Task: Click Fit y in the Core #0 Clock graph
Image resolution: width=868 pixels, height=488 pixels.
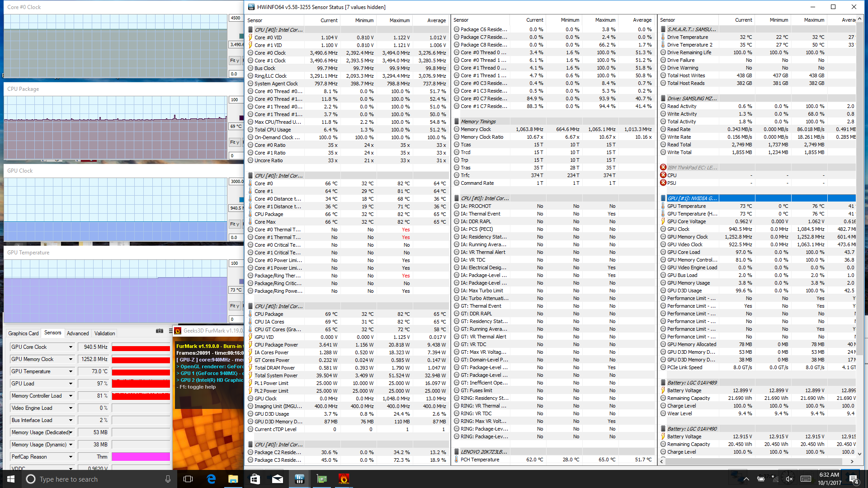Action: coord(235,60)
